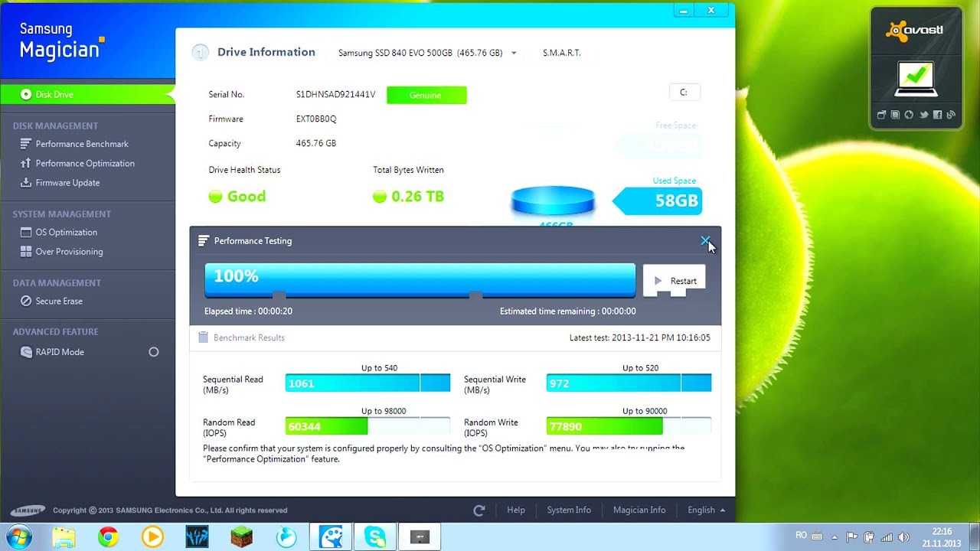Viewport: 980px width, 551px height.
Task: Click the Performance Optimization arrows icon
Action: tap(25, 163)
